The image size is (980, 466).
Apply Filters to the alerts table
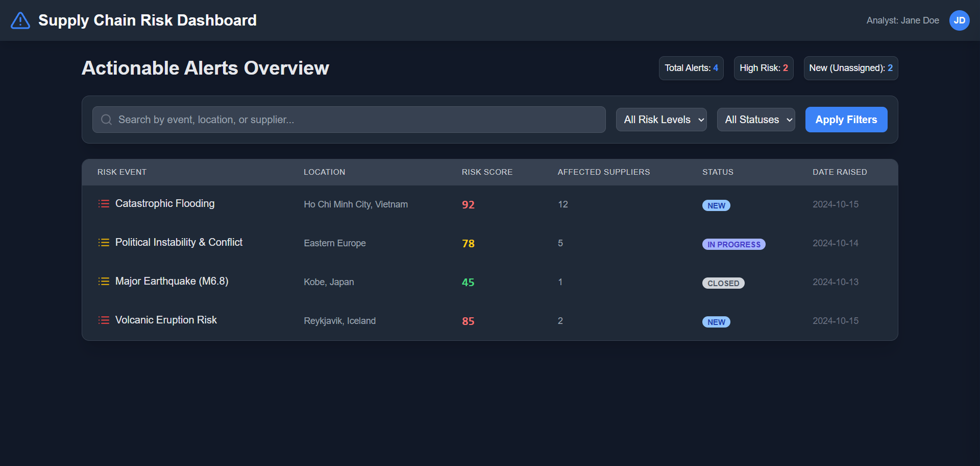point(846,120)
